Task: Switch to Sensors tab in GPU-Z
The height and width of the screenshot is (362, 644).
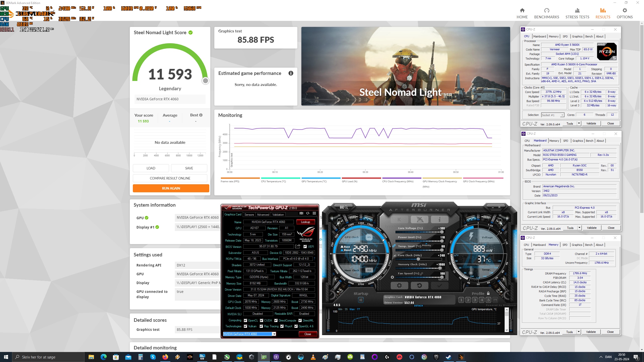Action: 249,215
